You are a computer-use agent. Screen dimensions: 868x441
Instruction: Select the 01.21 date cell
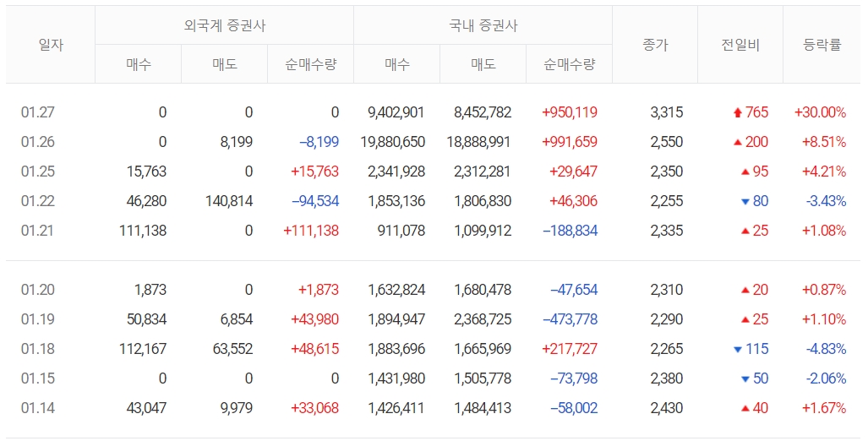click(38, 230)
